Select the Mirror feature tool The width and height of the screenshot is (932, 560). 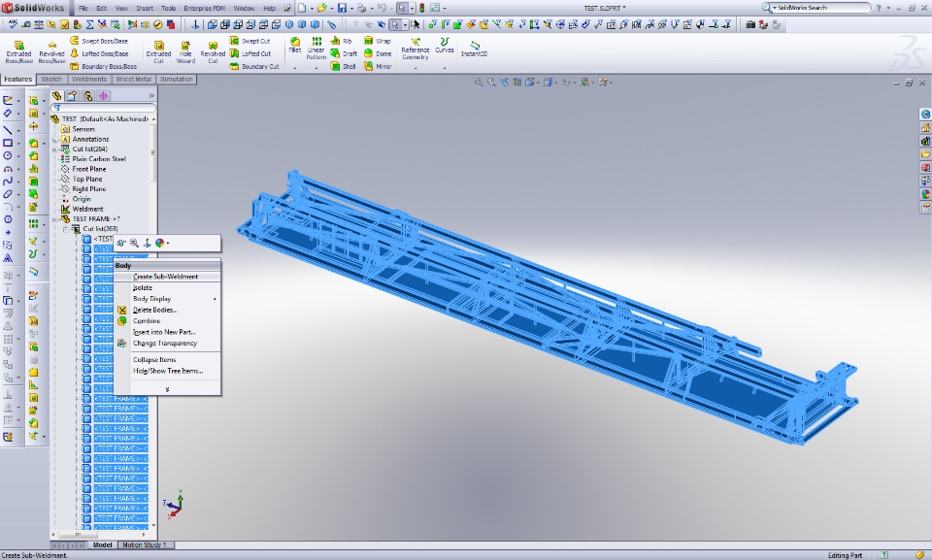378,67
